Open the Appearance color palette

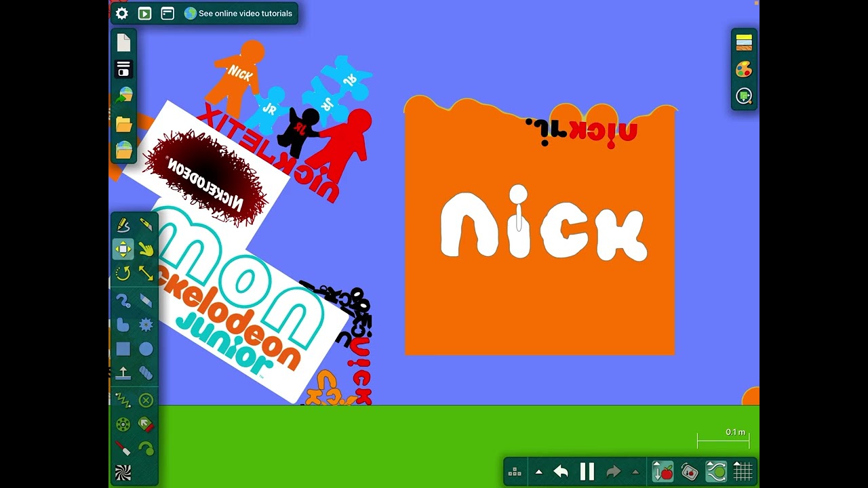[744, 69]
